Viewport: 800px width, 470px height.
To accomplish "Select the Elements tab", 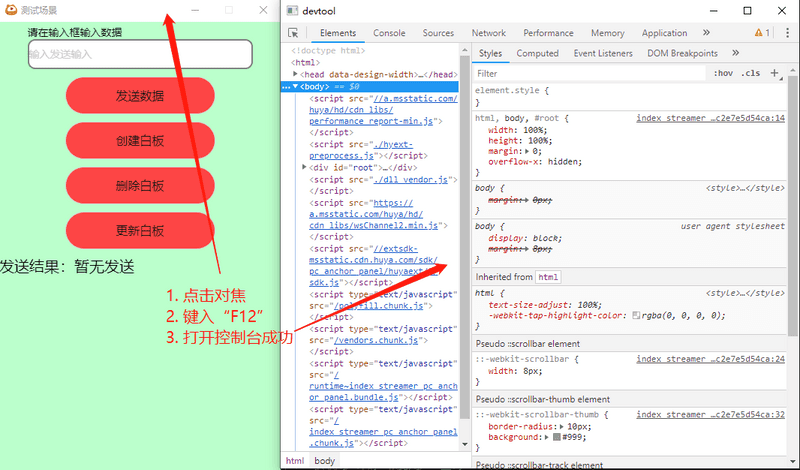I will pos(338,33).
